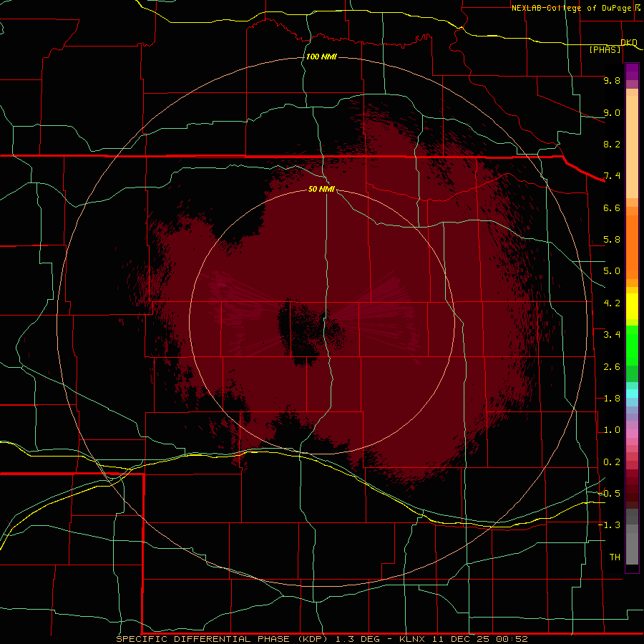Click the "SPECIFIC DIFFERENTIAL PHASE (KDP)" caption text
Image resolution: width=644 pixels, height=644 pixels.
point(223,639)
